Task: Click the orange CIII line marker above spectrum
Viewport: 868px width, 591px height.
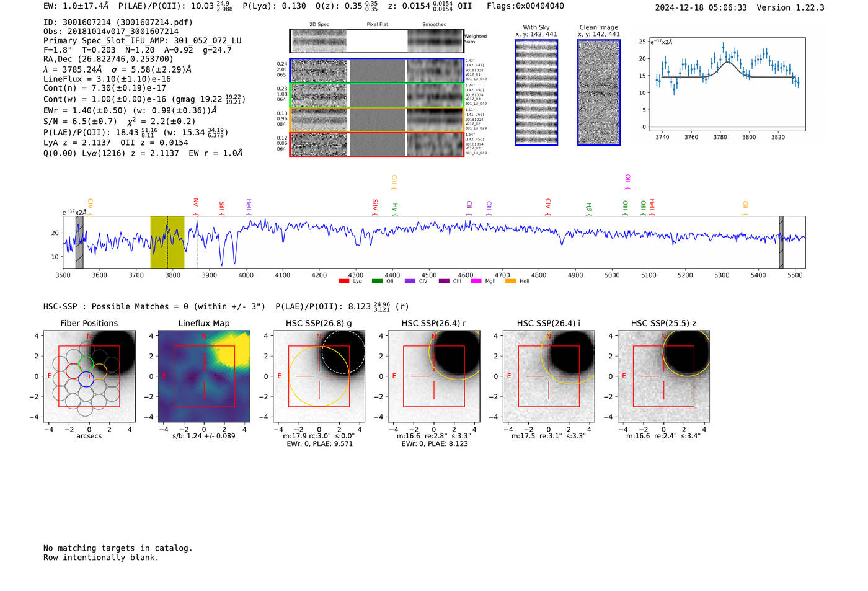Action: point(394,180)
